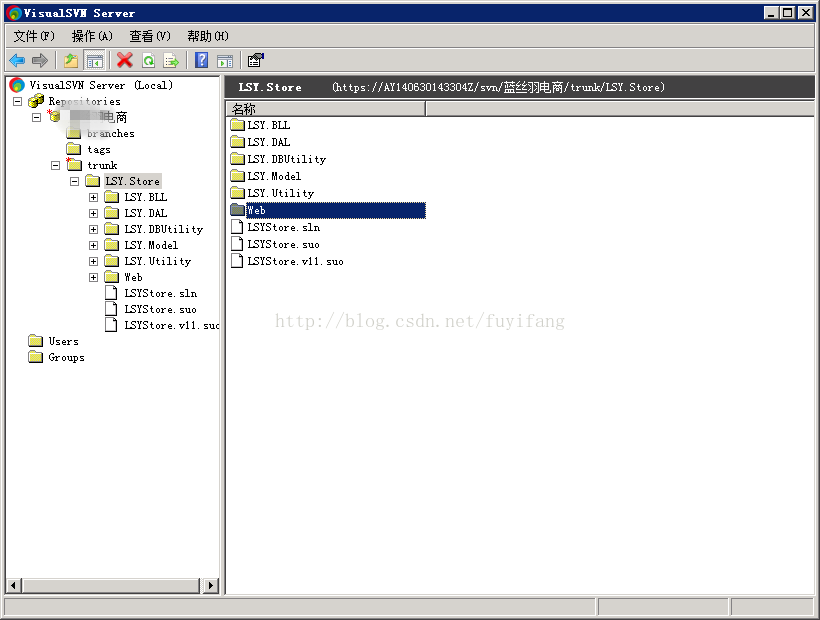Image resolution: width=820 pixels, height=620 pixels.
Task: Select the Repositories node icon
Action: (x=36, y=101)
